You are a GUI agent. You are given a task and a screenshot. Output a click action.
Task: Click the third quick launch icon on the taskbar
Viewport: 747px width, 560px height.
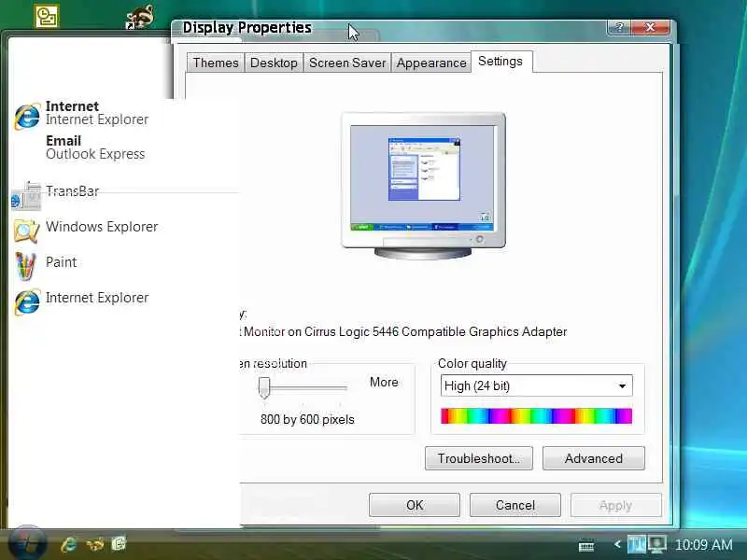coord(119,543)
